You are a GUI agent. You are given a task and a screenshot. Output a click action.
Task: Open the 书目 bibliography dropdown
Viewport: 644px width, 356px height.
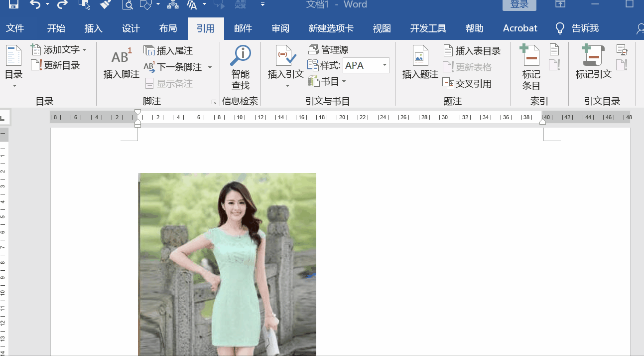click(327, 81)
